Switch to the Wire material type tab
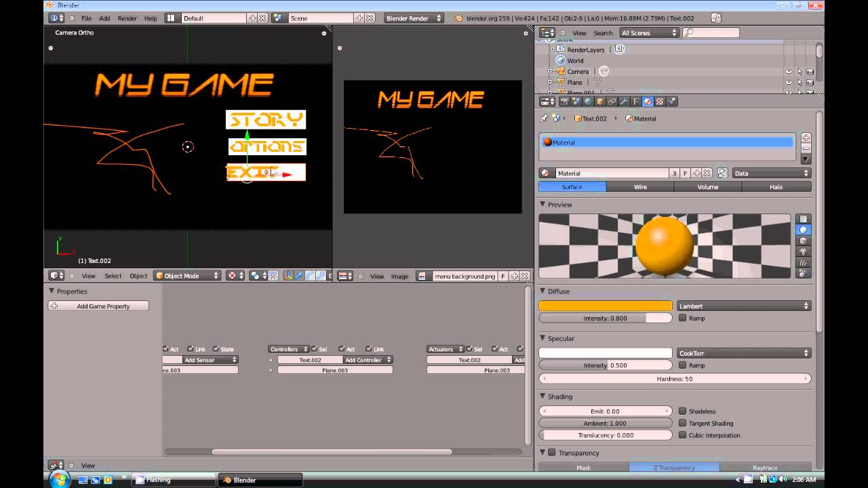Viewport: 868px width, 488px height. pyautogui.click(x=640, y=187)
